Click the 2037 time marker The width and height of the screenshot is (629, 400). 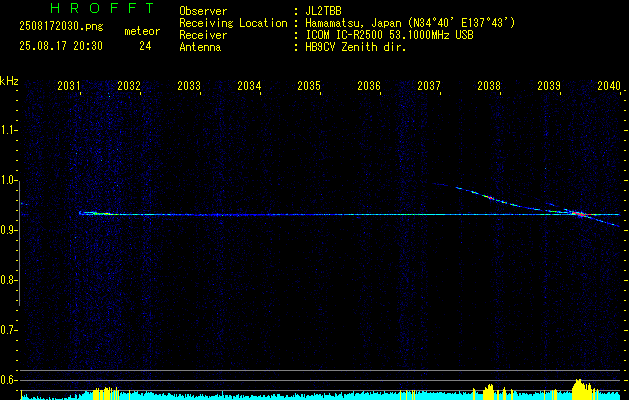point(429,85)
